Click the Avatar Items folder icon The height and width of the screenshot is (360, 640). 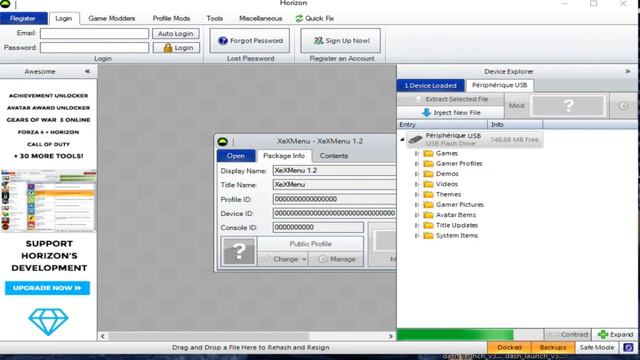[428, 215]
